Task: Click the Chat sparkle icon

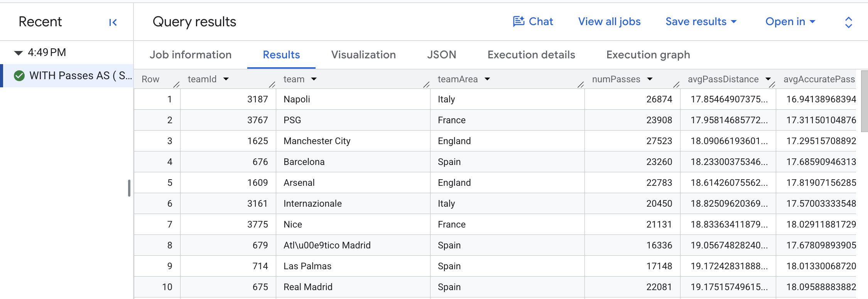Action: (518, 22)
